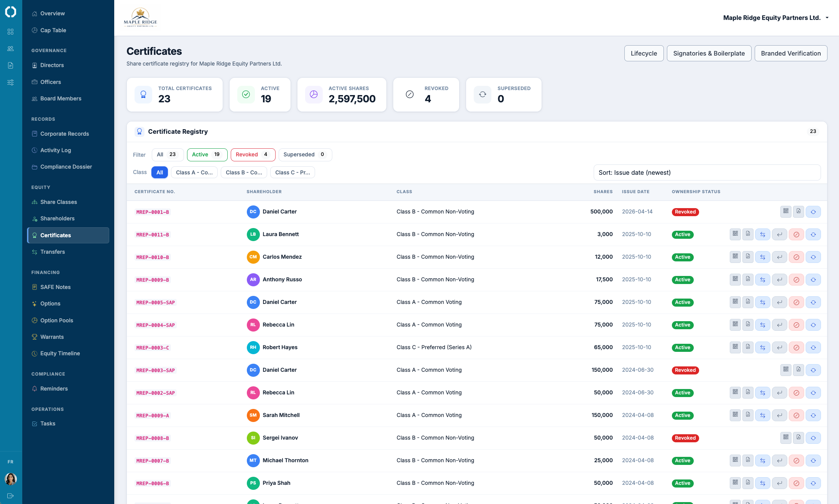Open Branded Verification
Viewport: 839px width, 504px height.
click(791, 53)
